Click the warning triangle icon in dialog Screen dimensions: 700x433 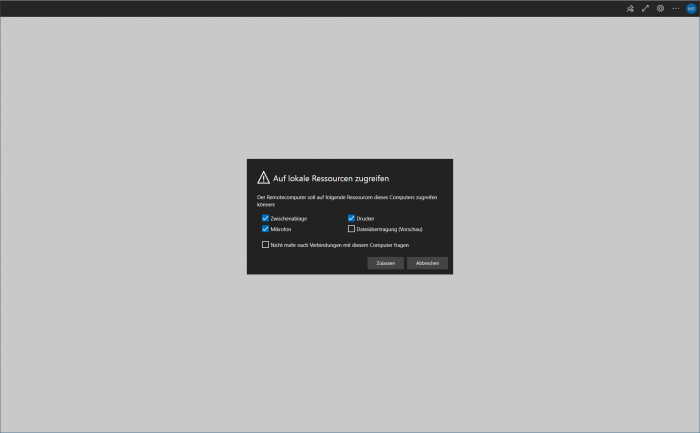coord(263,177)
